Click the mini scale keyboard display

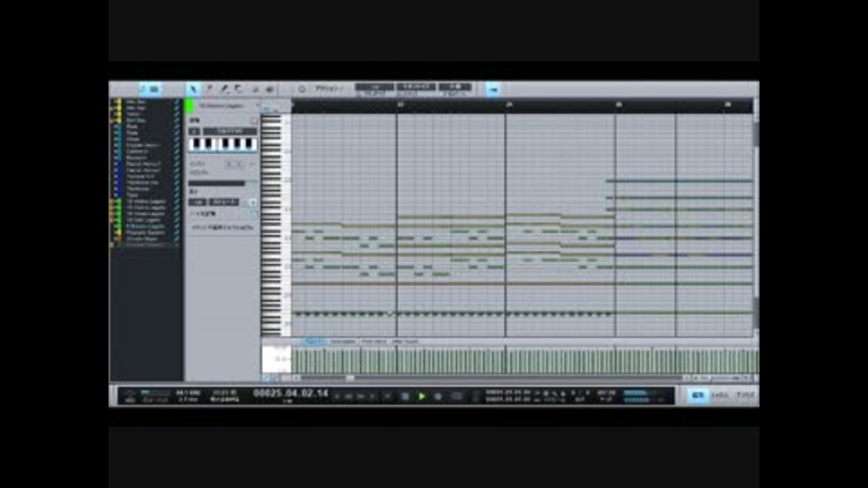[222, 145]
